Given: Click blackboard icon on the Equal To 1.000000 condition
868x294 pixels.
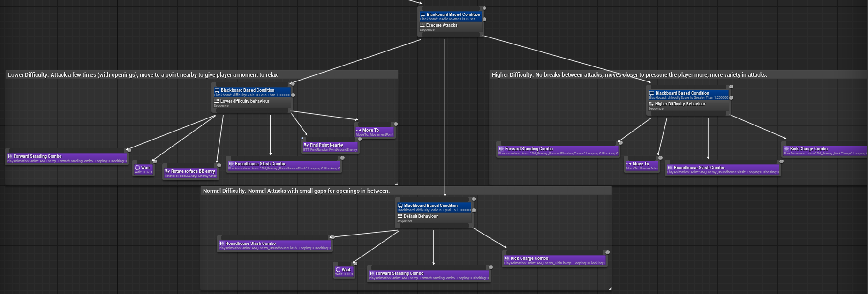Looking at the screenshot, I should click(400, 206).
